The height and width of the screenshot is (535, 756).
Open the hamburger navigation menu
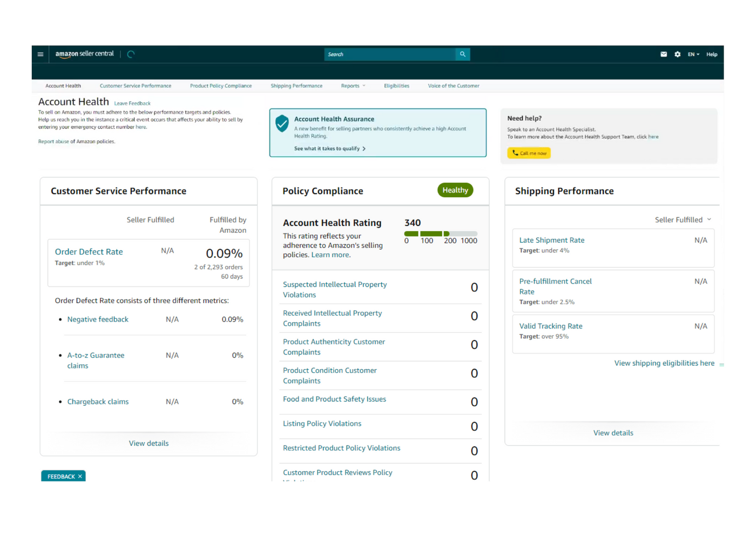(x=40, y=54)
